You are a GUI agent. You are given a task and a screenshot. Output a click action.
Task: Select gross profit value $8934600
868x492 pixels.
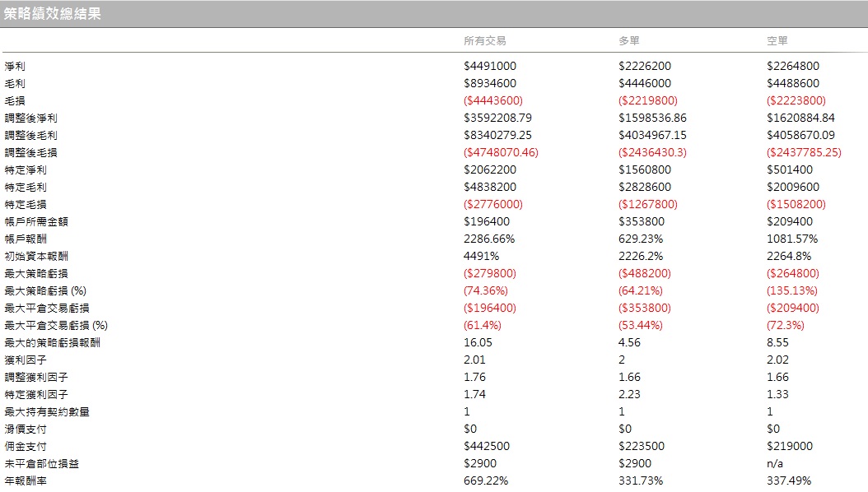tap(490, 83)
